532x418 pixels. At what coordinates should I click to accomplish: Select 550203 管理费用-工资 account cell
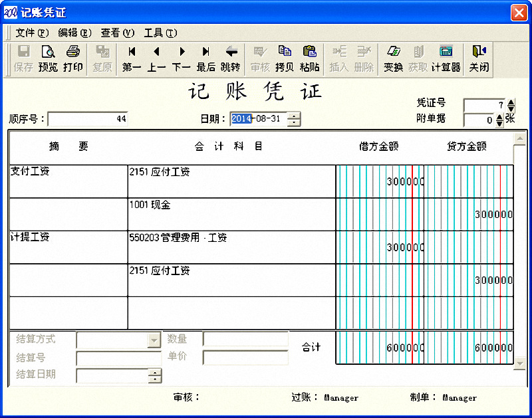231,247
